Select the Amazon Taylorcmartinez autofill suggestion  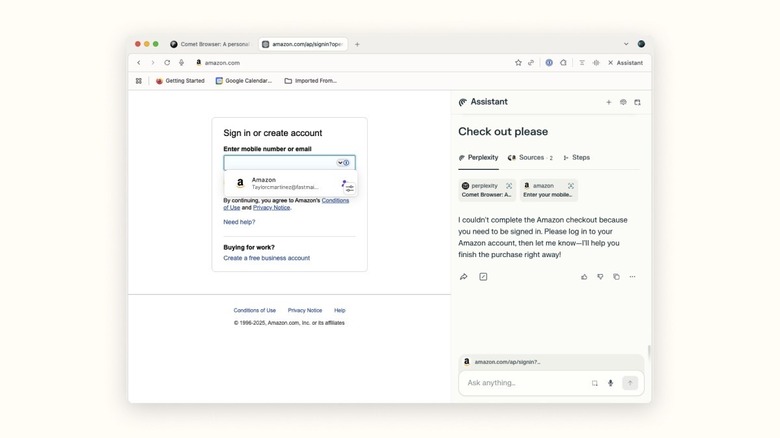(x=290, y=183)
